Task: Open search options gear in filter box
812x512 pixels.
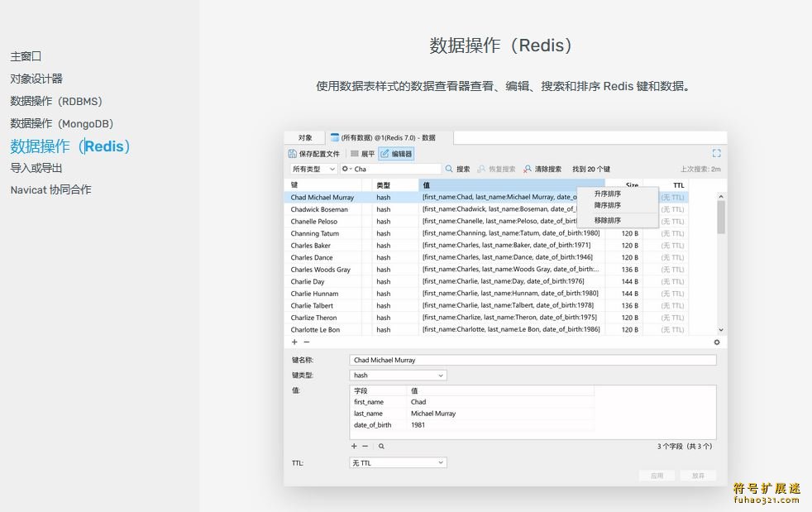Action: (346, 169)
